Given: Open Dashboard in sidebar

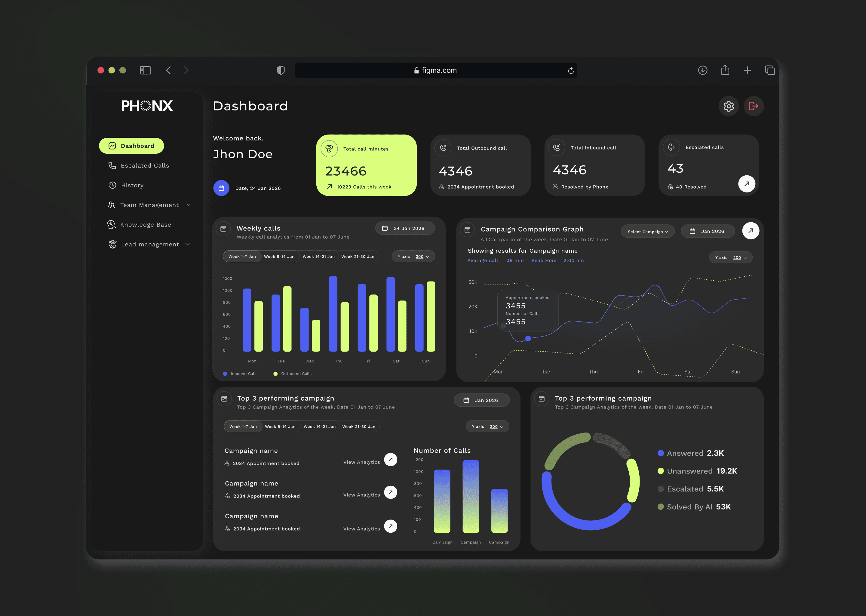Looking at the screenshot, I should (132, 146).
